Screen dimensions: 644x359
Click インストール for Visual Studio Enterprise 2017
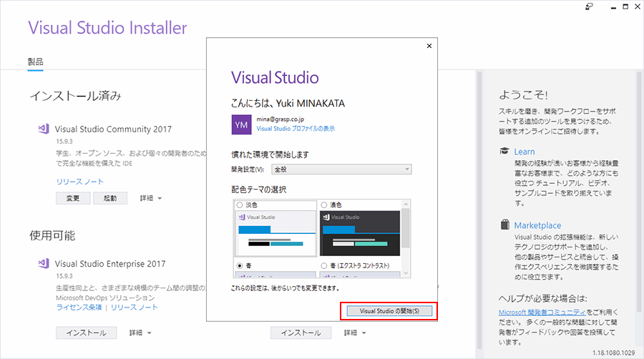click(87, 333)
